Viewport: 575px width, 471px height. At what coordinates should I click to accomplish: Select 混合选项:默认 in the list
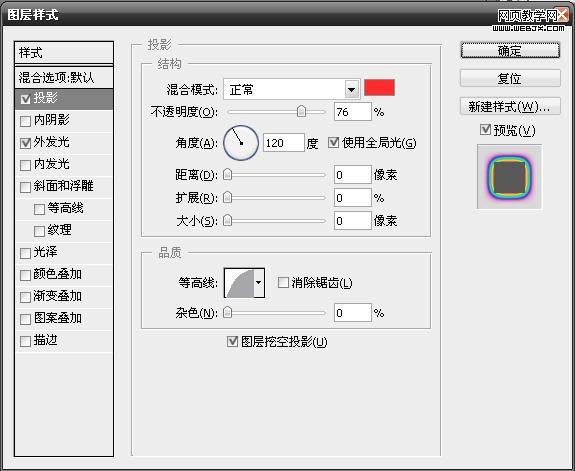tap(64, 77)
